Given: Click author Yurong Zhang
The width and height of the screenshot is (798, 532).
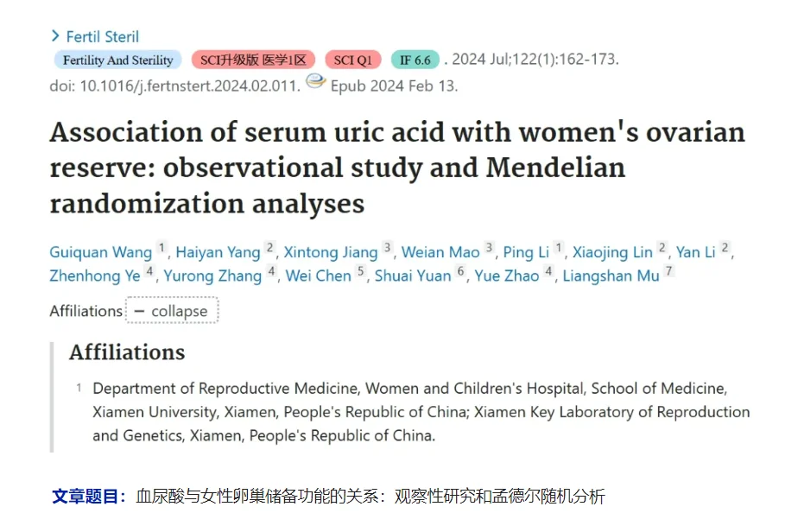Looking at the screenshot, I should 212,275.
